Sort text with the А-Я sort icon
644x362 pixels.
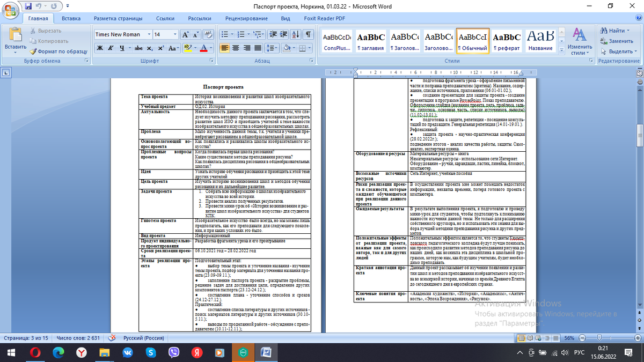(x=295, y=34)
